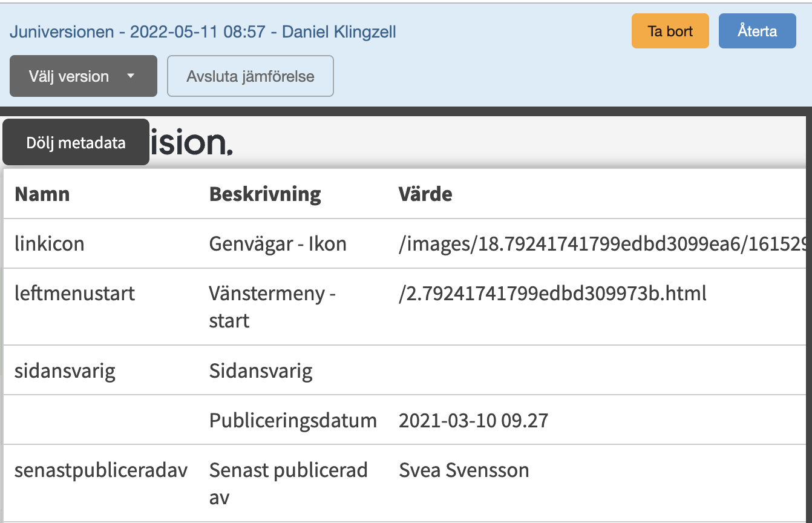Click the leftmenustart html path value
The width and height of the screenshot is (812, 523).
point(552,294)
